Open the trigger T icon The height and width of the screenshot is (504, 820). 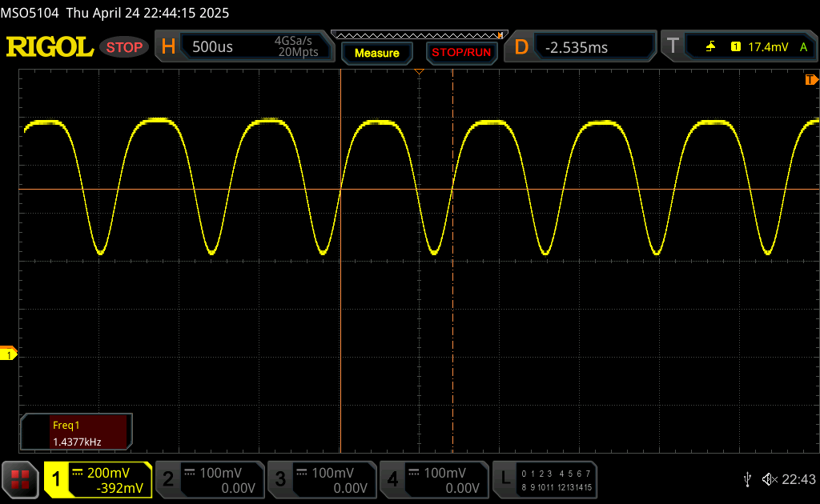(x=673, y=46)
